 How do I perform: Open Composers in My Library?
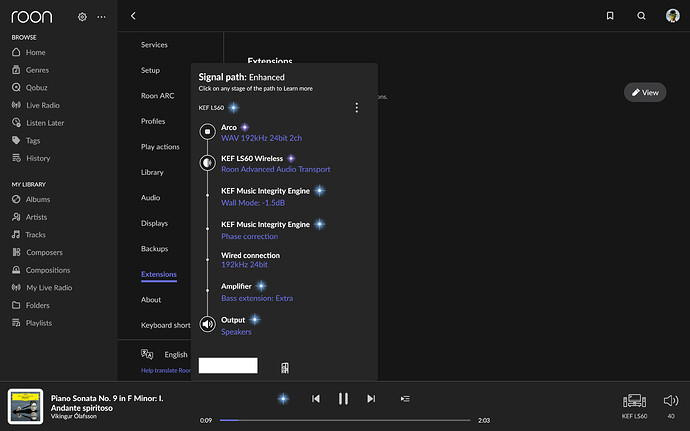37,252
